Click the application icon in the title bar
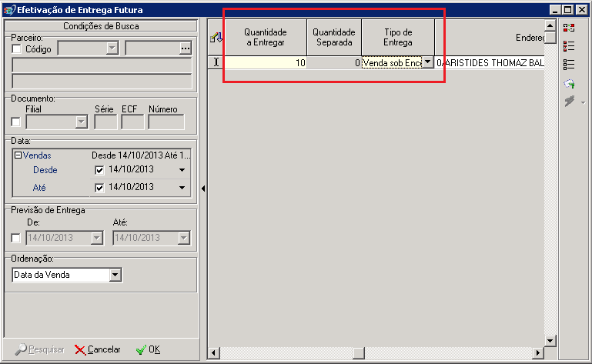592x364 pixels. (9, 10)
